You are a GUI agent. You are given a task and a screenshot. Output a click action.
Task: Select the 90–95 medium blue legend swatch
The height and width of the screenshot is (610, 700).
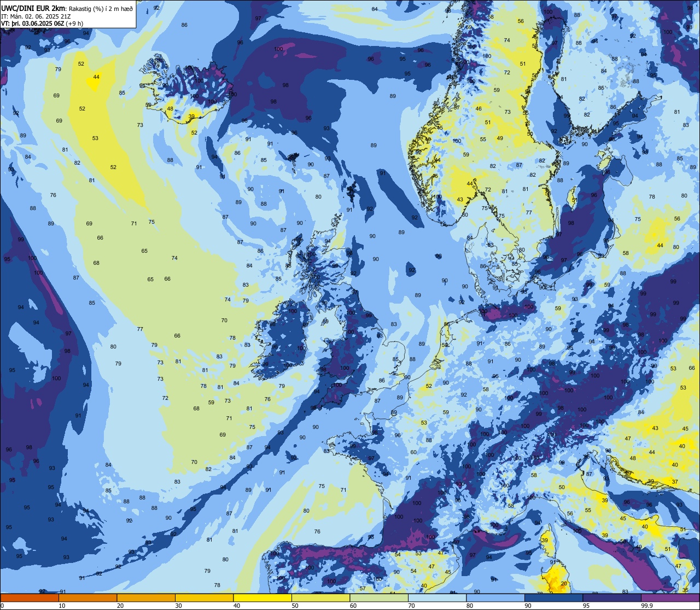pyautogui.click(x=553, y=597)
